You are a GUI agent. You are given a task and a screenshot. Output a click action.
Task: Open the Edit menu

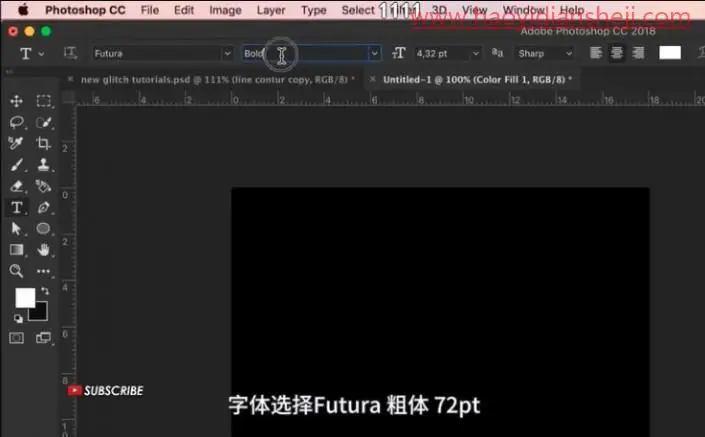[x=184, y=10]
